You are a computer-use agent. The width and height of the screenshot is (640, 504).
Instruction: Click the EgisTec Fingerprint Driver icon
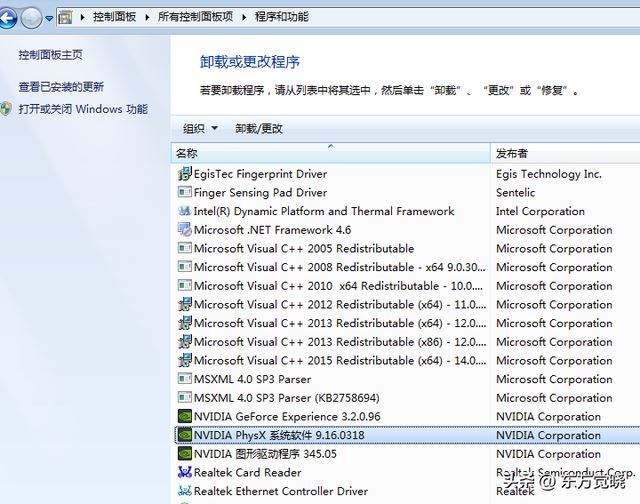click(x=184, y=174)
